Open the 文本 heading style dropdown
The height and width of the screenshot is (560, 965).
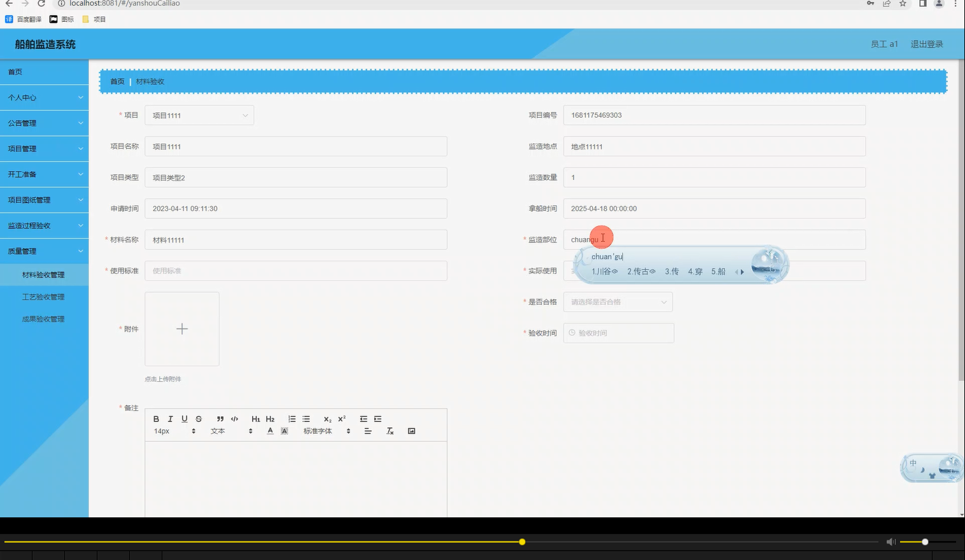(x=232, y=431)
